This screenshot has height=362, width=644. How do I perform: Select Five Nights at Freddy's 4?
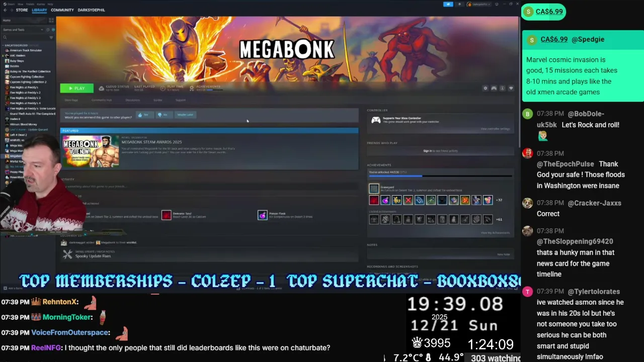click(25, 103)
